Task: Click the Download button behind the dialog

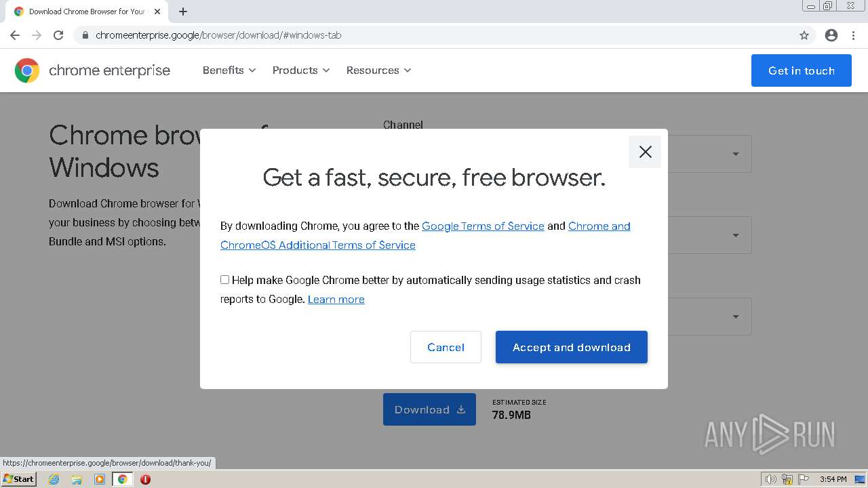Action: pos(429,409)
